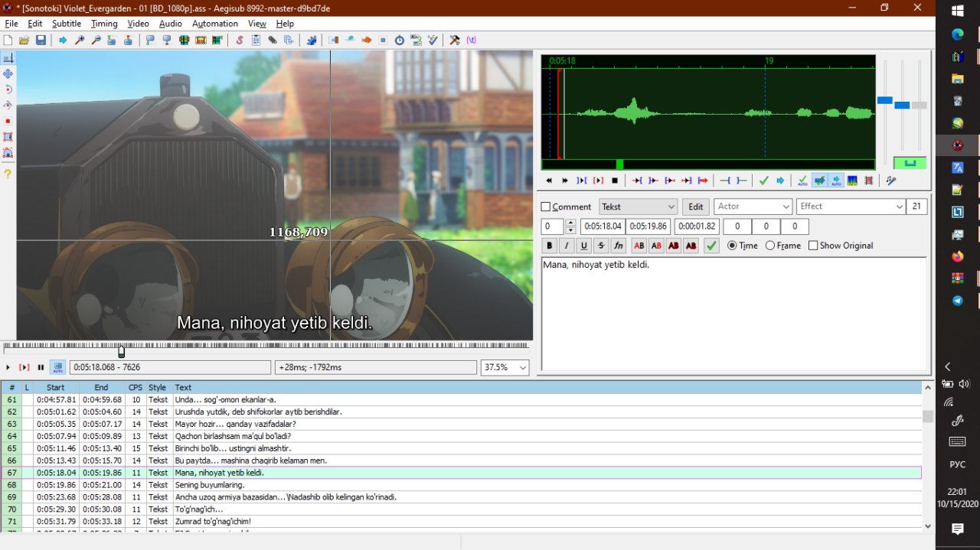Commit the subtitle text green check button
980x550 pixels.
point(711,246)
